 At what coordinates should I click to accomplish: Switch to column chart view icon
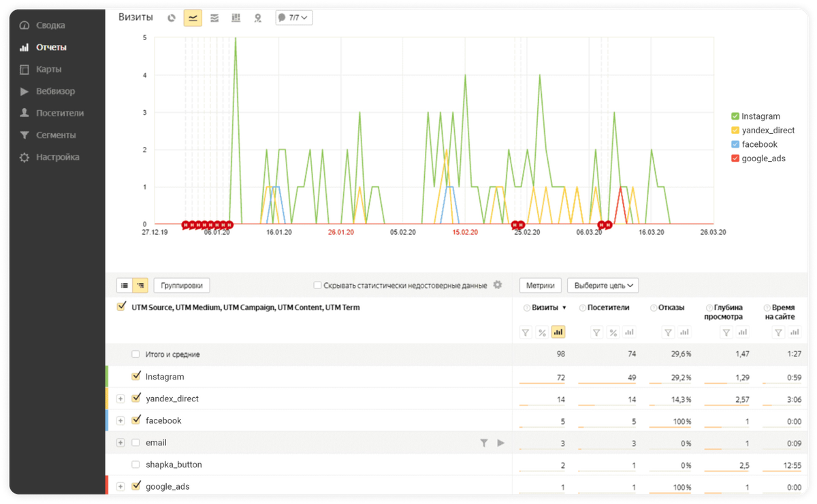tap(236, 18)
